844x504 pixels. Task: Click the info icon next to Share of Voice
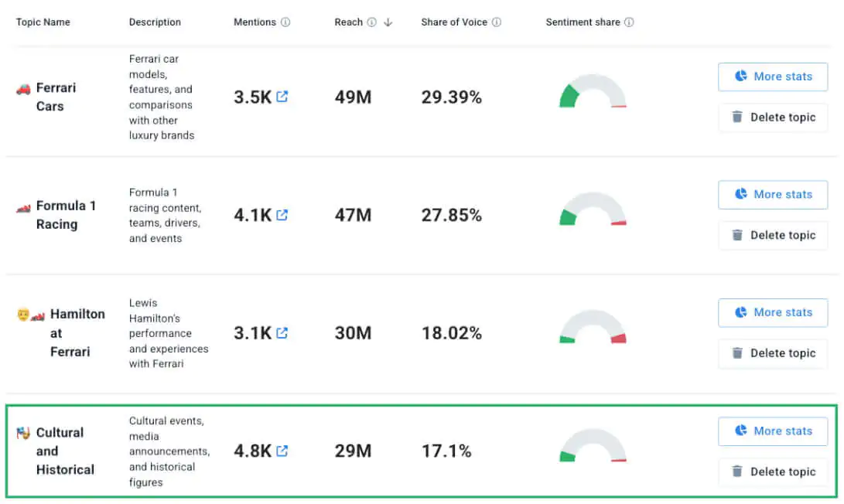[x=497, y=22]
